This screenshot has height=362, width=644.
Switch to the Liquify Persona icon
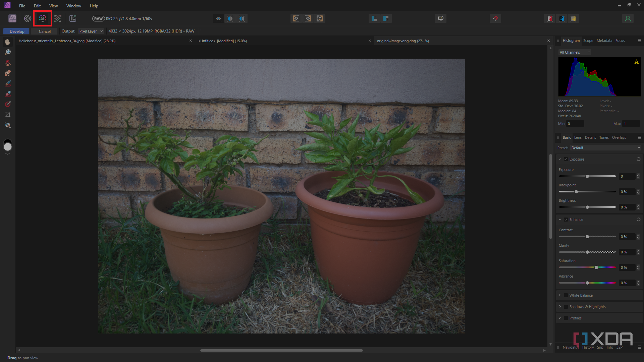pos(27,18)
